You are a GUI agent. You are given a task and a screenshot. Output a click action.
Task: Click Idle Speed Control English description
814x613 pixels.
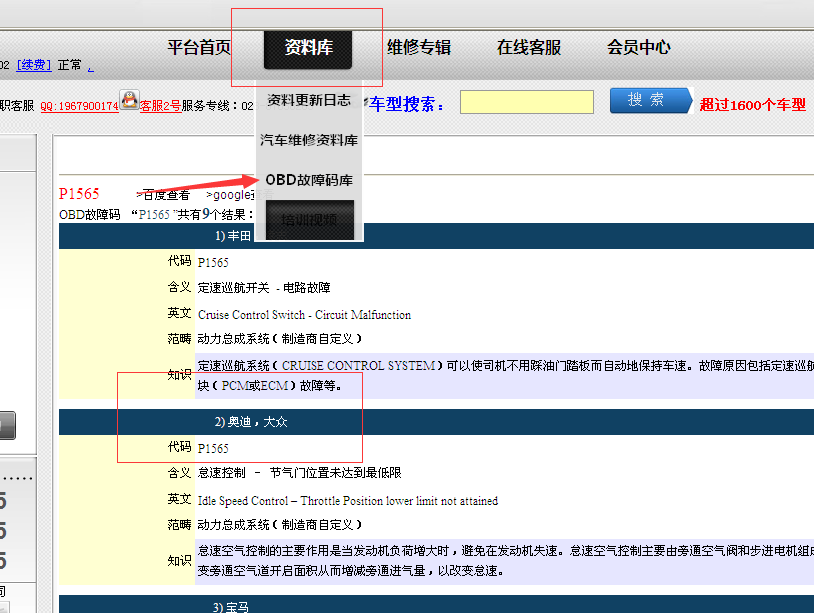click(x=348, y=501)
